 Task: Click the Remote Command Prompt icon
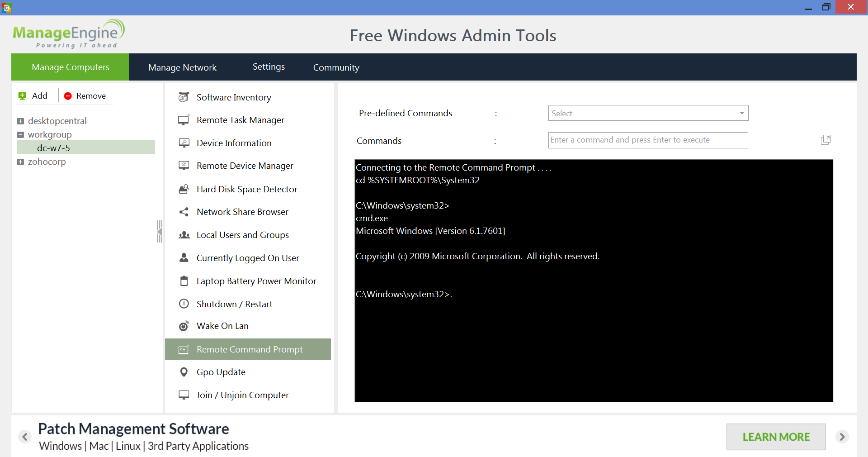point(184,349)
